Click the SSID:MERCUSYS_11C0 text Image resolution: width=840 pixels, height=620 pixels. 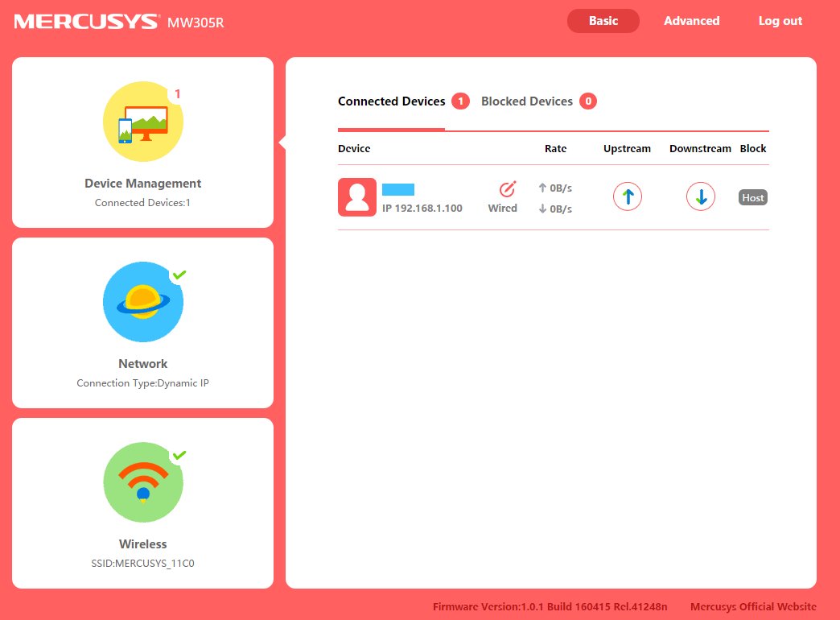pos(143,564)
